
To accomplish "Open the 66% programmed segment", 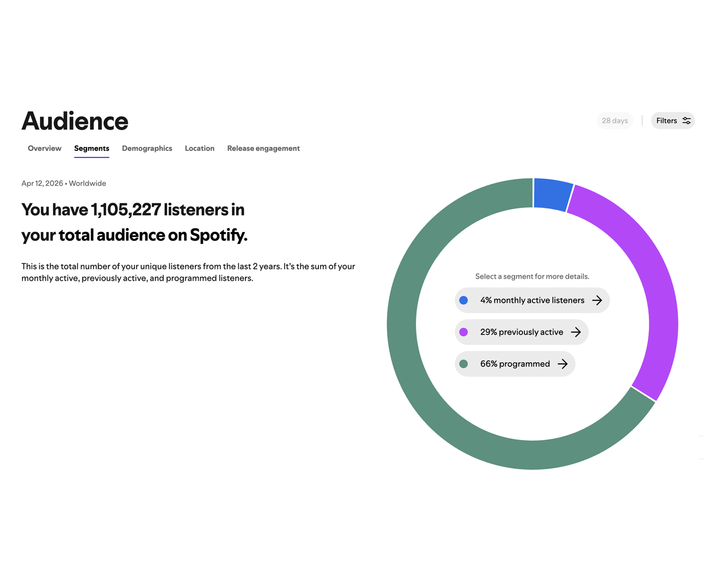I will tap(515, 364).
